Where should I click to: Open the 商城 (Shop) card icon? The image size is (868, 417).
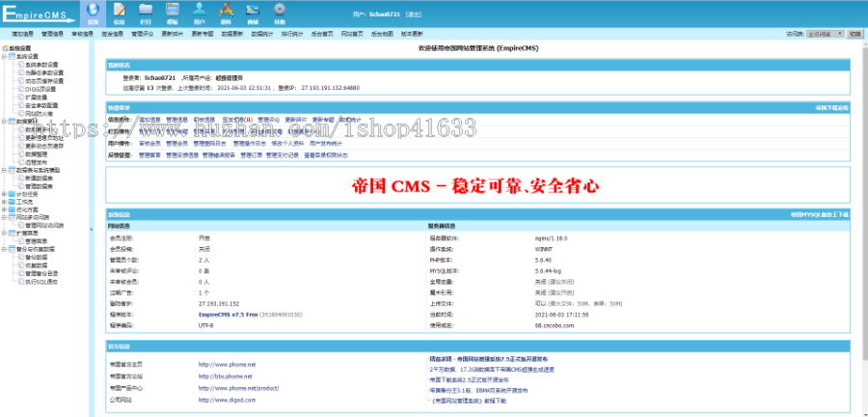click(253, 14)
